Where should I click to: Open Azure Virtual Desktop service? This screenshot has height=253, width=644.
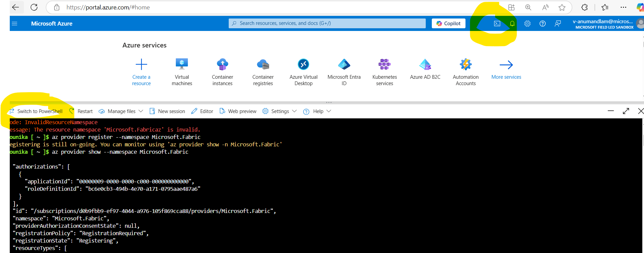303,72
